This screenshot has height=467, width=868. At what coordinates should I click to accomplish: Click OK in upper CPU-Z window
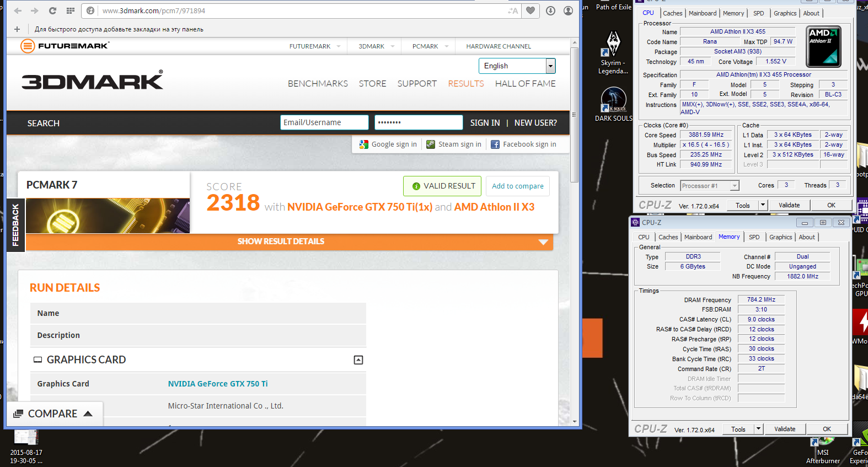(831, 205)
